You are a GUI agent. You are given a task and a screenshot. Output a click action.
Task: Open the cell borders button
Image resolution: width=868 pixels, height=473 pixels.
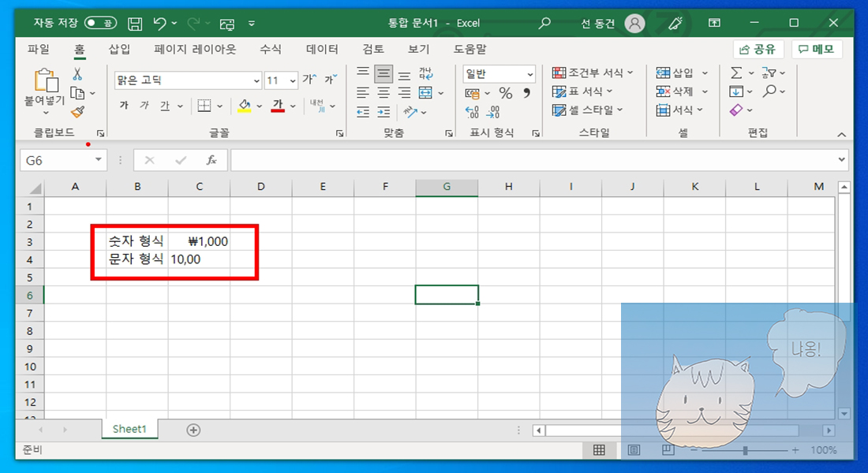click(204, 105)
